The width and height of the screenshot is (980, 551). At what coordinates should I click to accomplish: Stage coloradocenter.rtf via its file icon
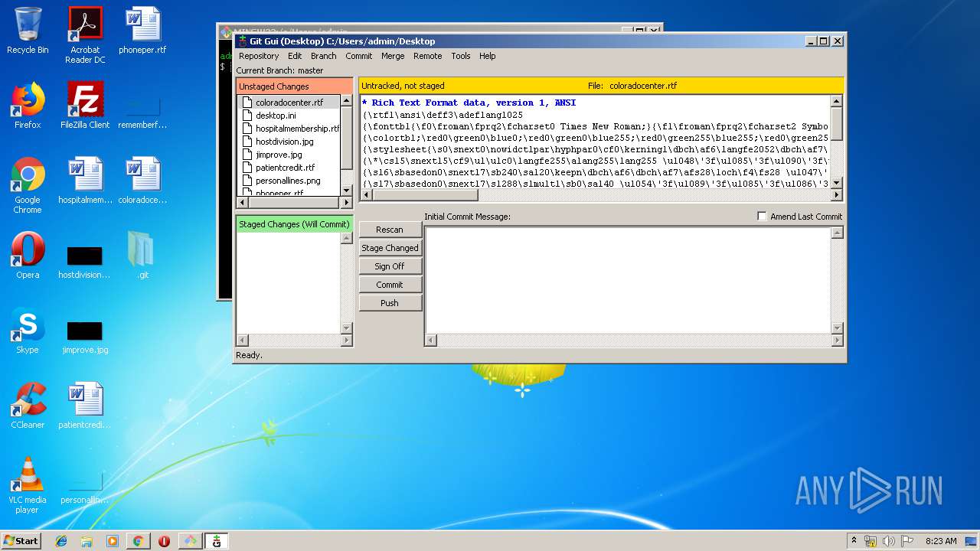point(247,102)
